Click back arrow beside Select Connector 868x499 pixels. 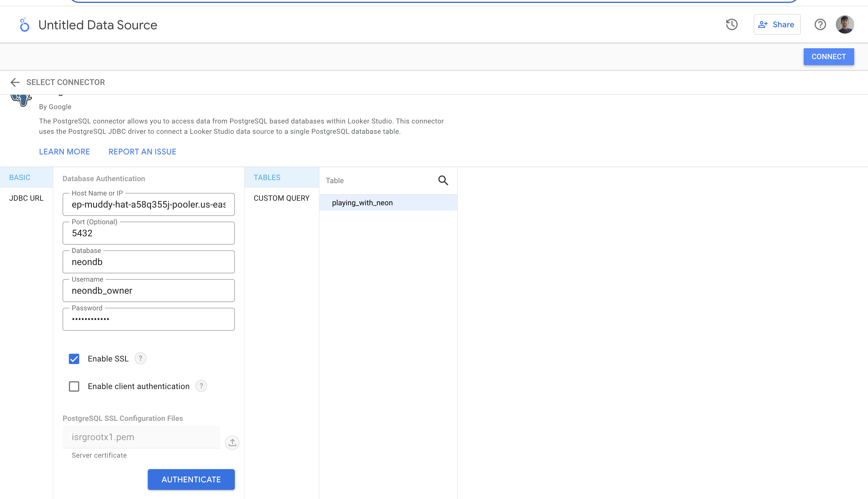pos(15,82)
